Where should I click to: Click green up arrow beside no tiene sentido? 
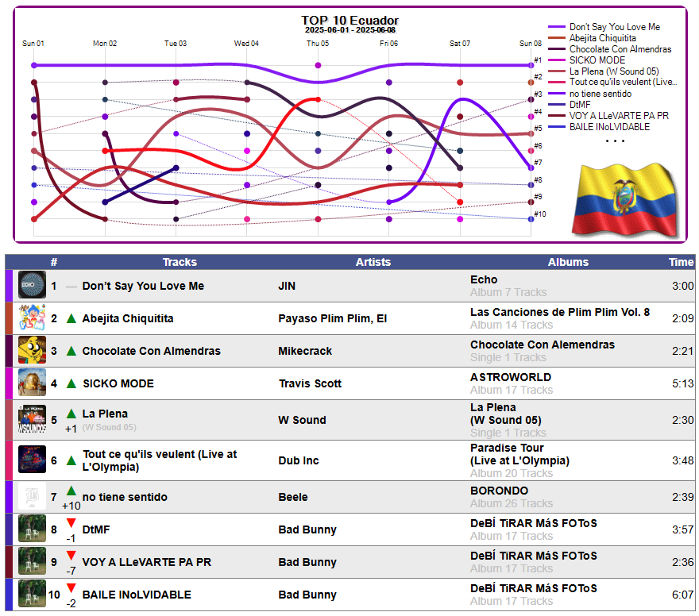tap(71, 491)
